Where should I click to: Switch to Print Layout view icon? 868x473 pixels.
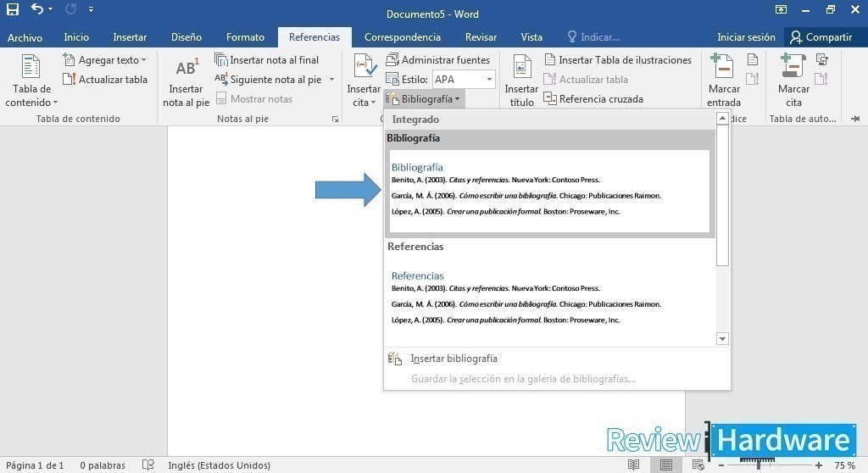[666, 465]
